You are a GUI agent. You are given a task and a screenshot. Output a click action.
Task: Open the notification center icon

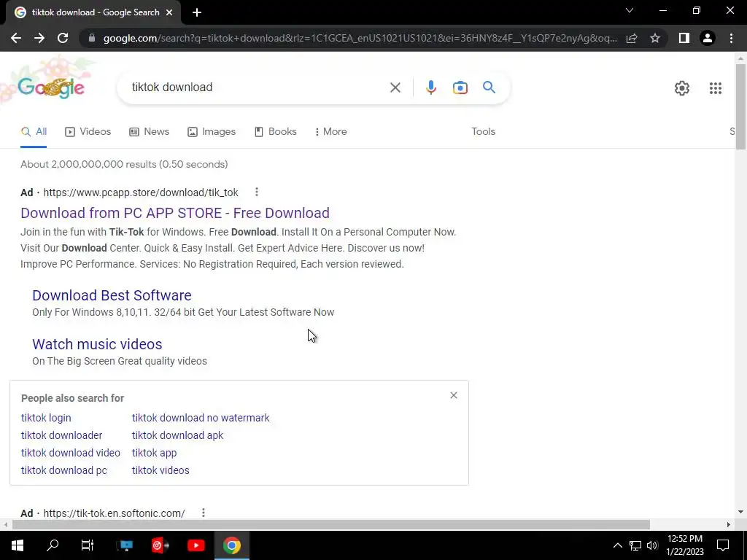pos(723,545)
